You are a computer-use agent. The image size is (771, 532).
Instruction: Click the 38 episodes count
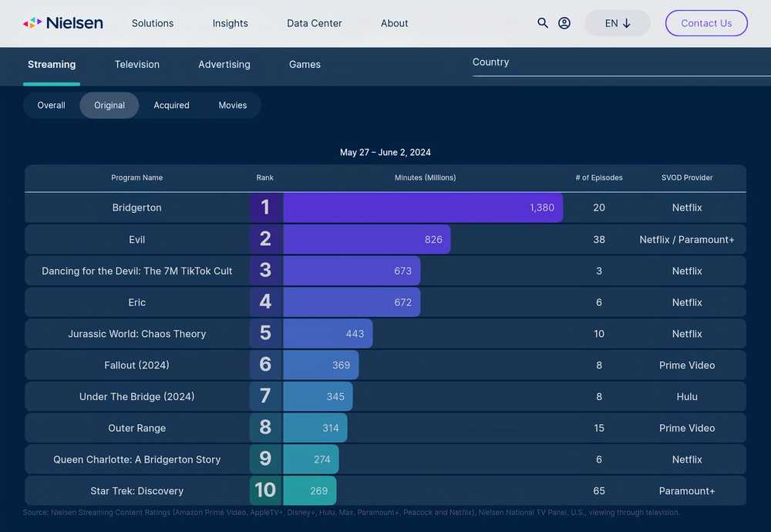pyautogui.click(x=599, y=240)
